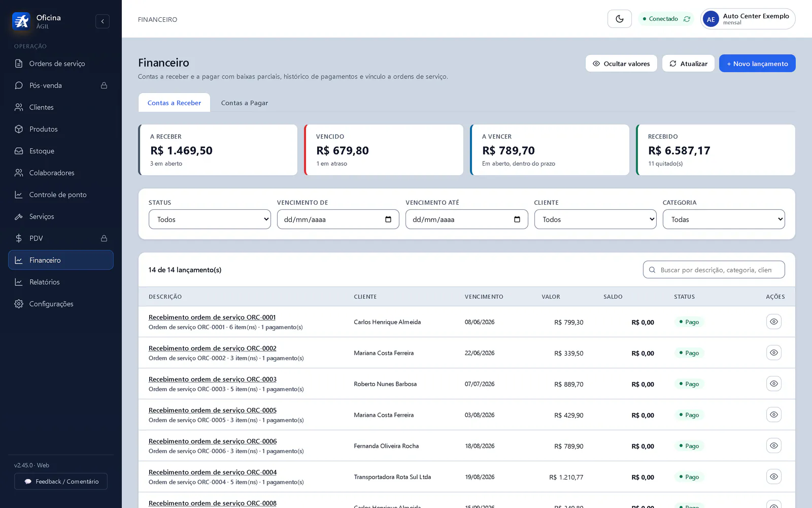The height and width of the screenshot is (508, 812).
Task: Click the Feedback / Comentário button
Action: (x=61, y=481)
